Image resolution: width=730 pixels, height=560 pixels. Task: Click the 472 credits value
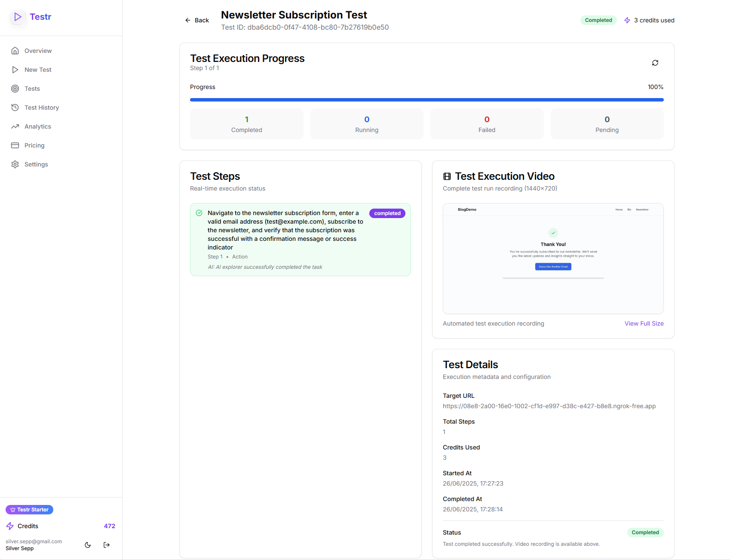pyautogui.click(x=110, y=526)
